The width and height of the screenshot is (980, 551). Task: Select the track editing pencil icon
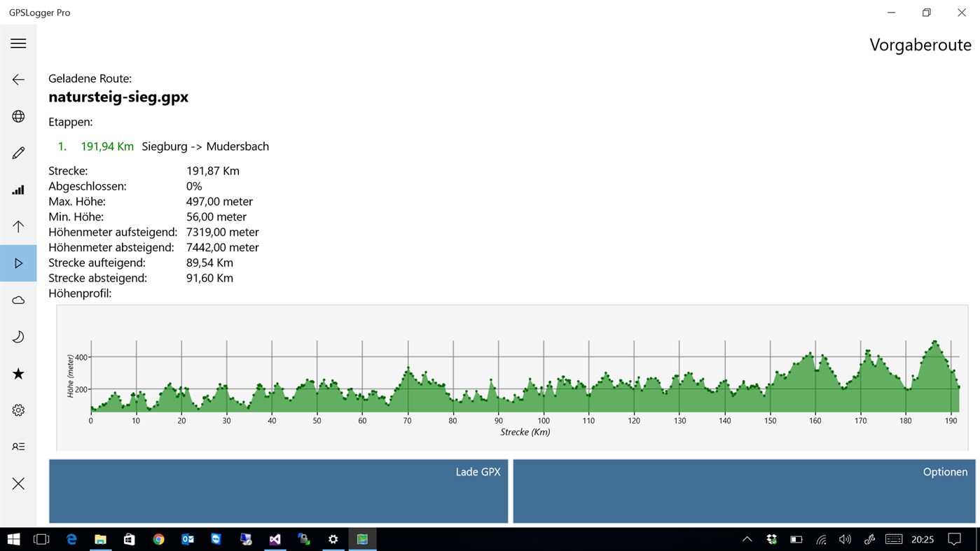pyautogui.click(x=18, y=152)
